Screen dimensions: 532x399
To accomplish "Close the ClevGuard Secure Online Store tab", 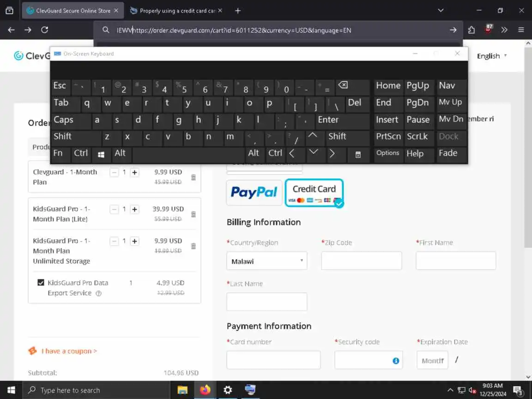I will [116, 11].
